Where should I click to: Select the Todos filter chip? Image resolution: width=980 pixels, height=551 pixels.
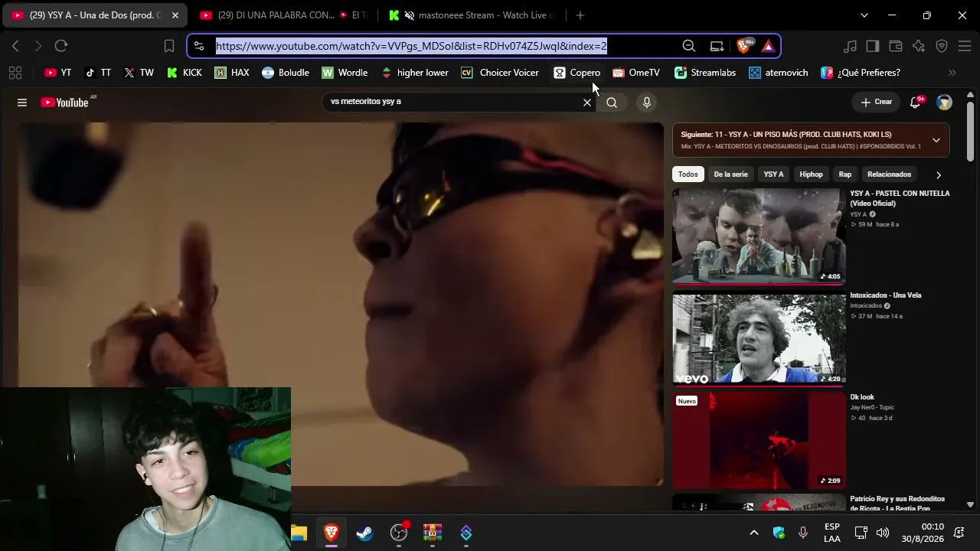688,174
